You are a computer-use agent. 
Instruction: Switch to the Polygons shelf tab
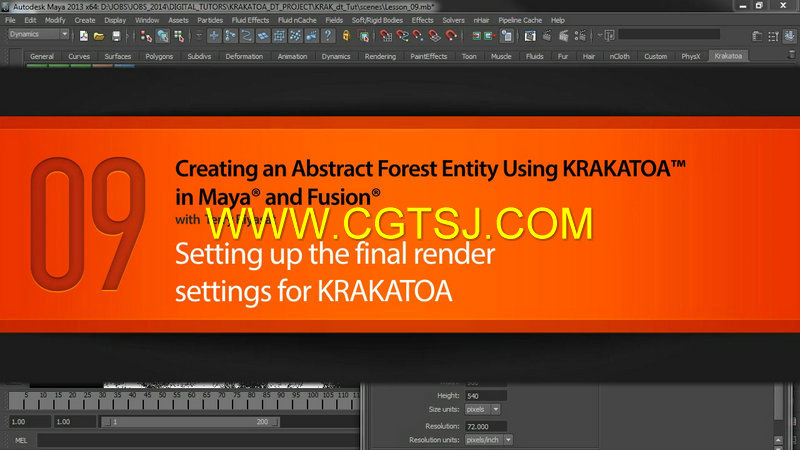(159, 57)
